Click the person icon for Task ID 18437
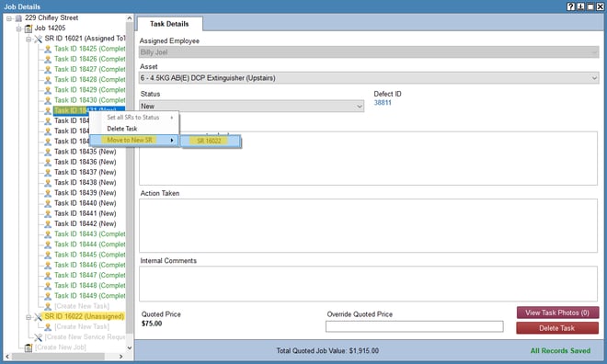The width and height of the screenshot is (607, 364). (48, 173)
